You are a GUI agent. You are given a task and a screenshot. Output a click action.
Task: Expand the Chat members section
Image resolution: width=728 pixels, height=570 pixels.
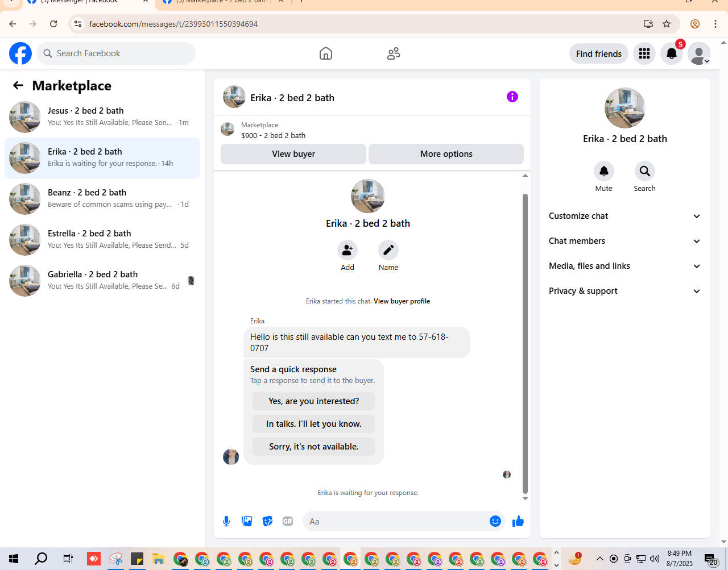pos(625,241)
